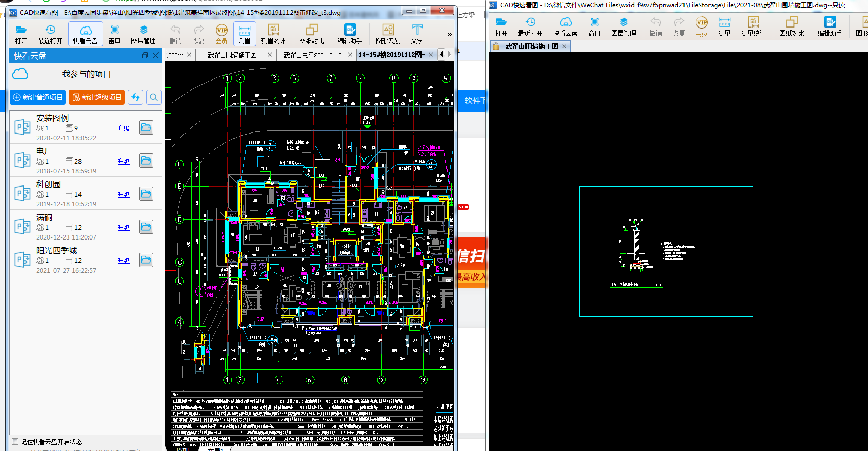Image resolution: width=868 pixels, height=451 pixels.
Task: Click 升级 link for 科创园
Action: [124, 195]
